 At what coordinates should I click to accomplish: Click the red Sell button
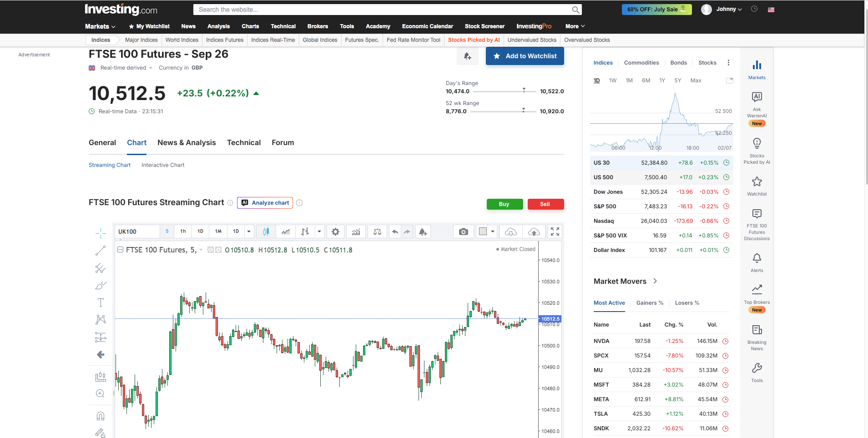point(545,204)
